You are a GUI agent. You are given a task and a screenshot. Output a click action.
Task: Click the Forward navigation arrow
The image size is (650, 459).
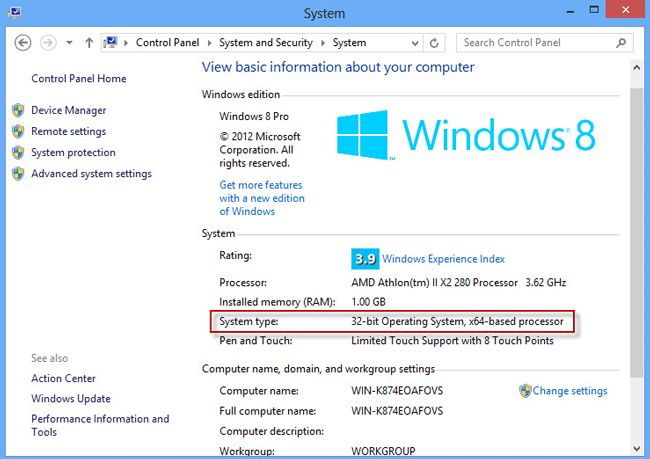48,43
